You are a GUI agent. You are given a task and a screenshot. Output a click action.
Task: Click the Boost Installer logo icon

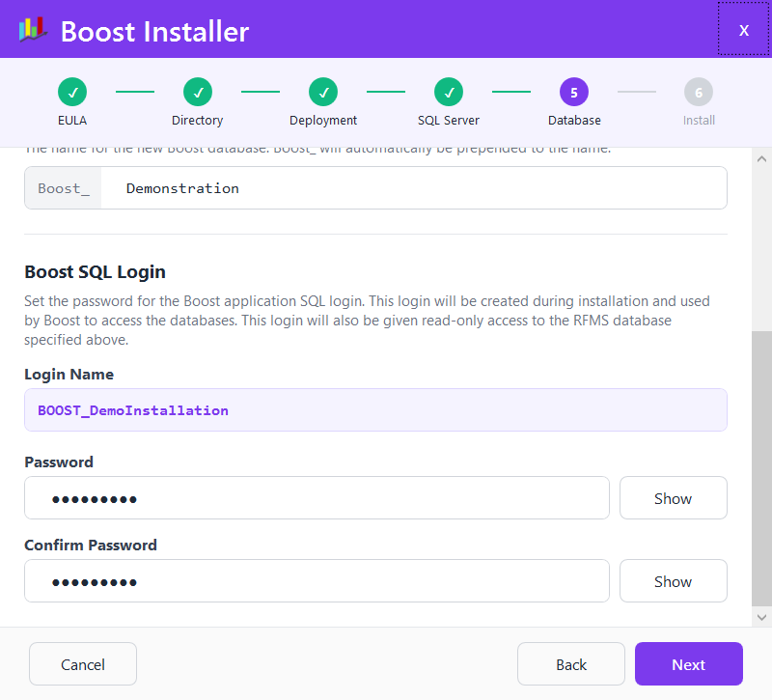click(33, 30)
